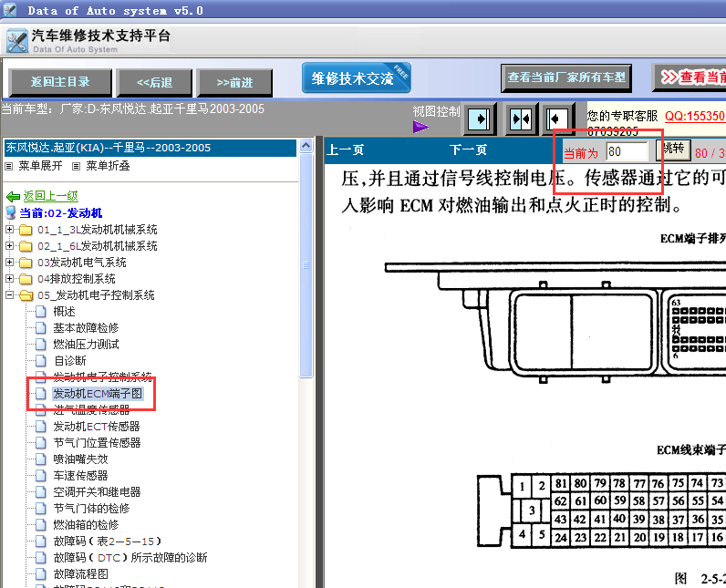Open 发动机ECT传感器 tree item
The image size is (726, 588).
coord(97,427)
